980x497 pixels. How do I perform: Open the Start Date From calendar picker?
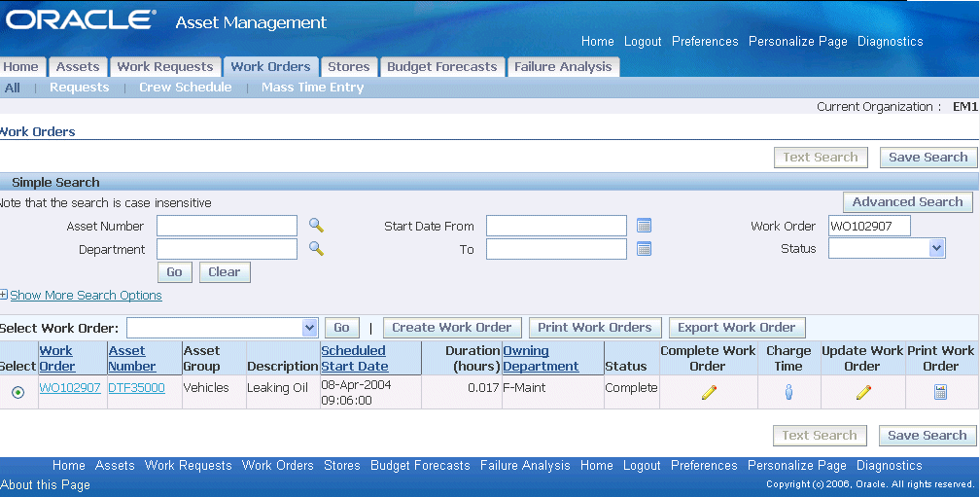tap(644, 225)
